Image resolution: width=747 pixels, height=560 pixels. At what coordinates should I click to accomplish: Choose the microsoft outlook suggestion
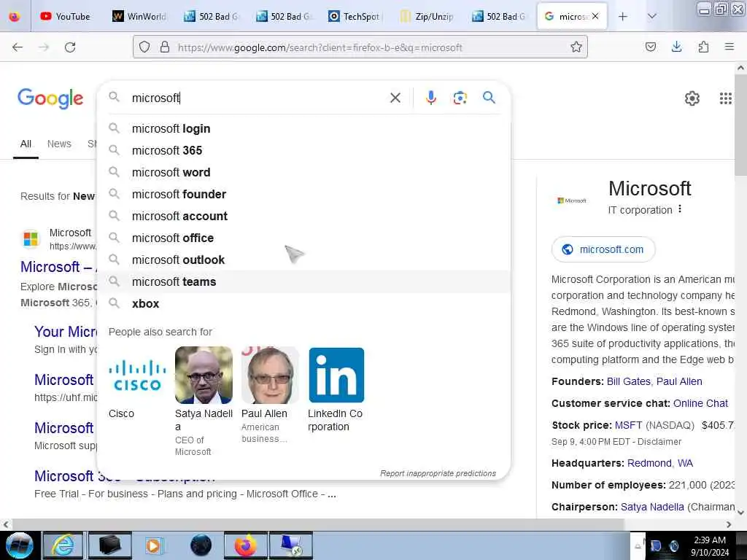click(303, 260)
